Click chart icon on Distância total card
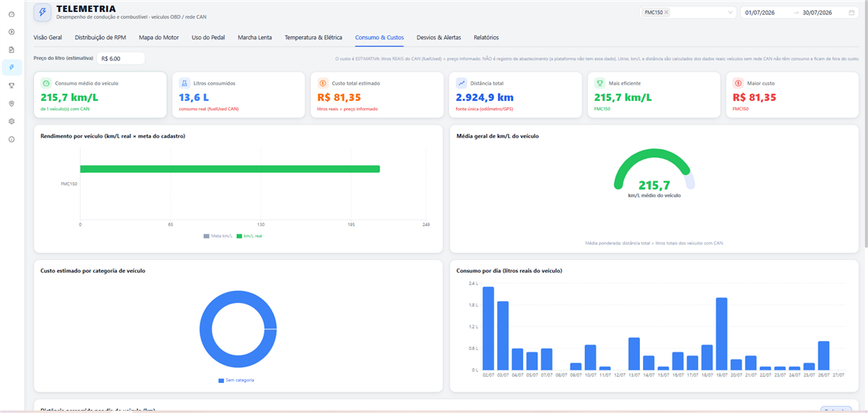 coord(461,83)
